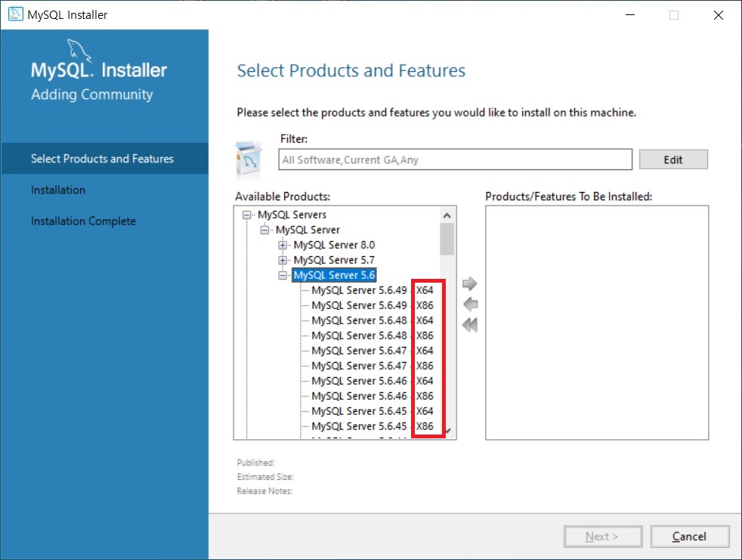Select the highlighted MySQL Server 5.6 row
The width and height of the screenshot is (742, 560).
point(334,275)
